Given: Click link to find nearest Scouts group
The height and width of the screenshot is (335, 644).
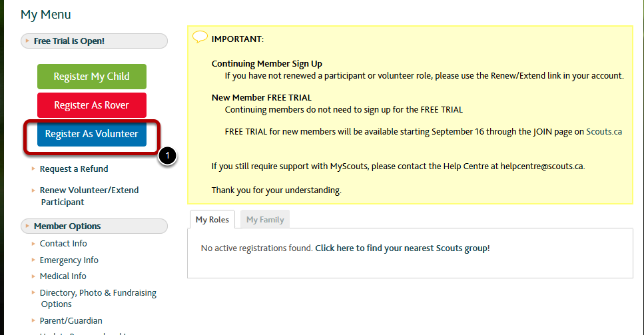Looking at the screenshot, I should pyautogui.click(x=402, y=248).
